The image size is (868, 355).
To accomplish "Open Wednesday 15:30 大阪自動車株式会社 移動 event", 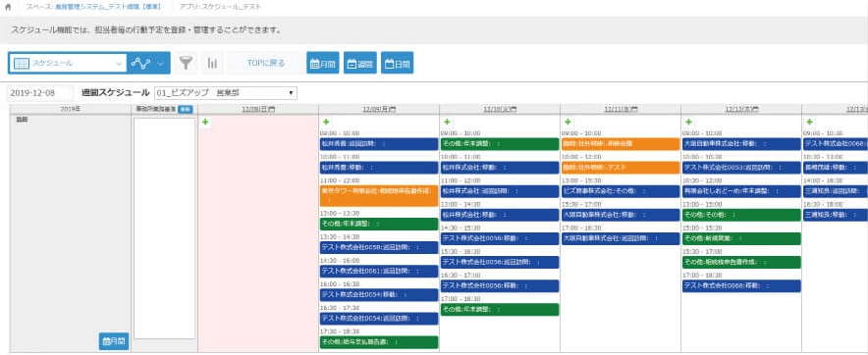I will (x=621, y=215).
